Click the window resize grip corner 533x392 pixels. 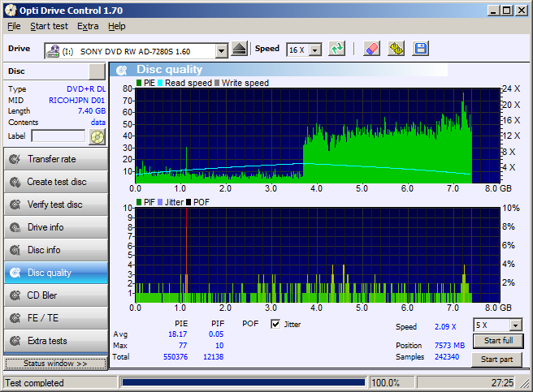524,384
